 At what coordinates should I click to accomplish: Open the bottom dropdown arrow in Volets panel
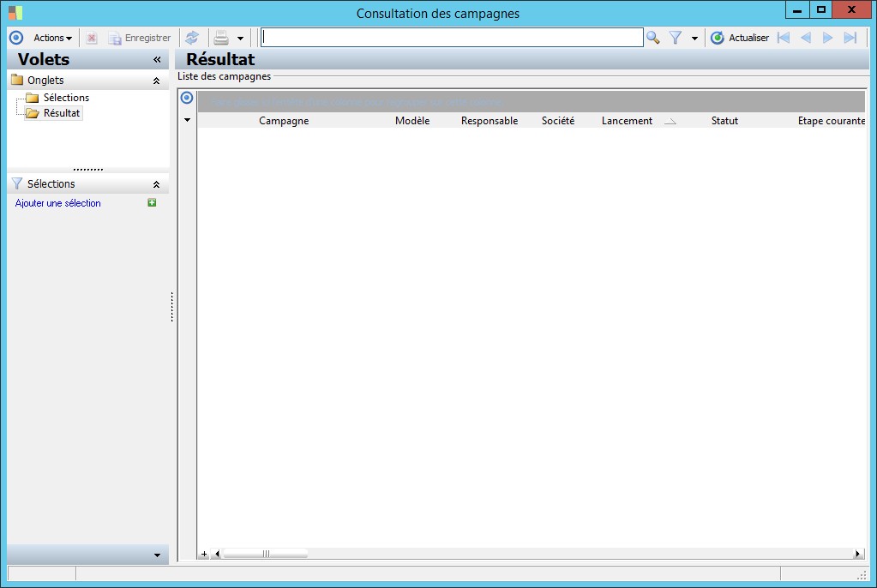pos(157,555)
